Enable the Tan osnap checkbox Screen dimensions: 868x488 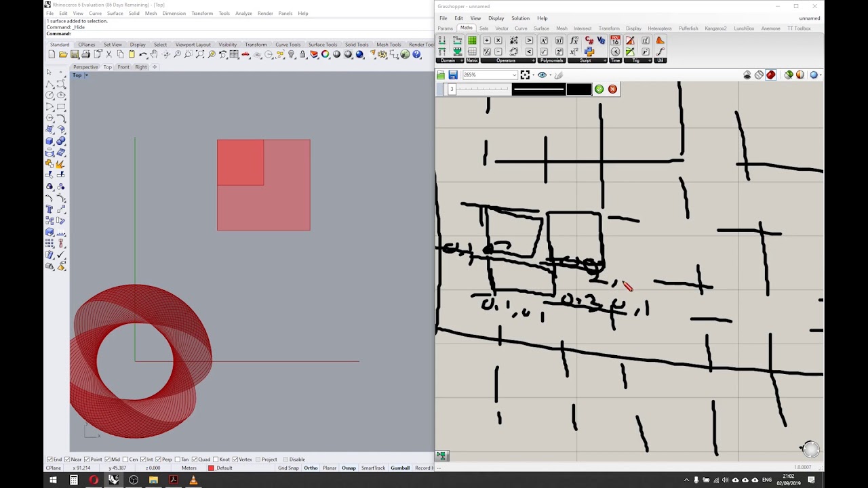tap(177, 460)
